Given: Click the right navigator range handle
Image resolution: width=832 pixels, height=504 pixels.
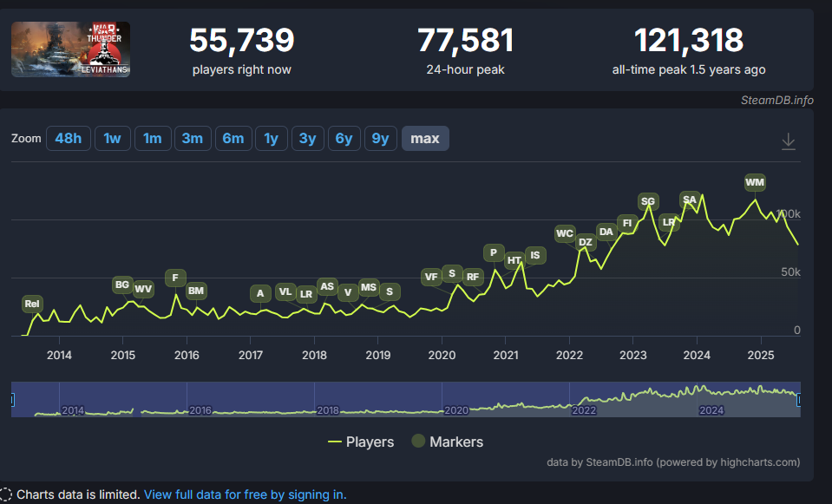Looking at the screenshot, I should coord(799,400).
